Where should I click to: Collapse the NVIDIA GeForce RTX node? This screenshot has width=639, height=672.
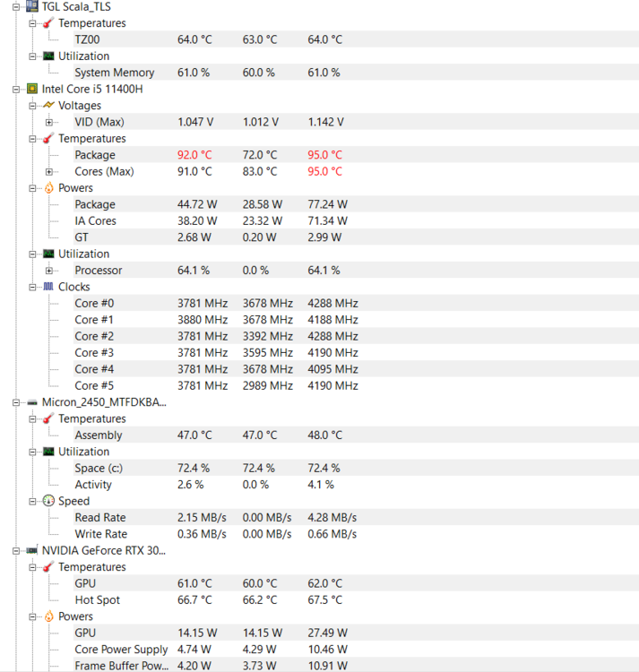[x=16, y=551]
